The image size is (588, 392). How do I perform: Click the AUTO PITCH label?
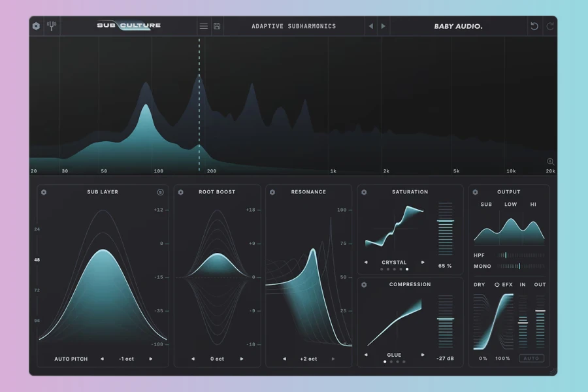pos(71,359)
